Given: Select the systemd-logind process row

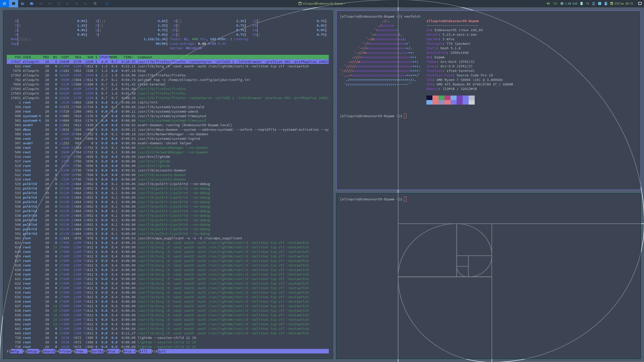Looking at the screenshot, I should coord(168,139).
